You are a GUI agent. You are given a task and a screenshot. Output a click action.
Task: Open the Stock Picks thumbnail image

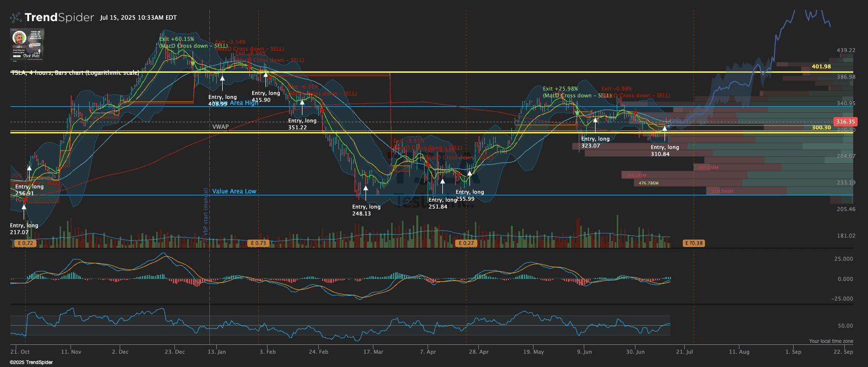pyautogui.click(x=27, y=44)
